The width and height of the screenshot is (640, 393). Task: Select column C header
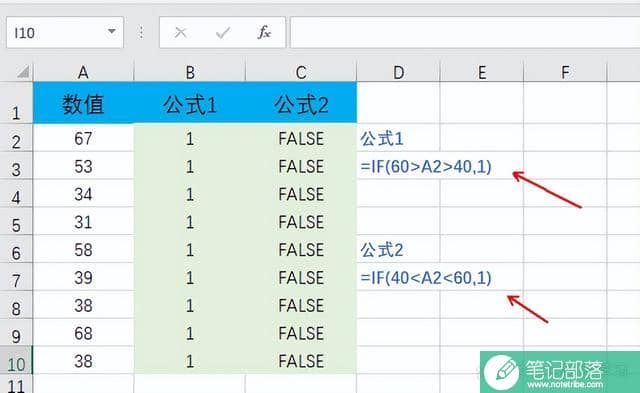pyautogui.click(x=301, y=72)
